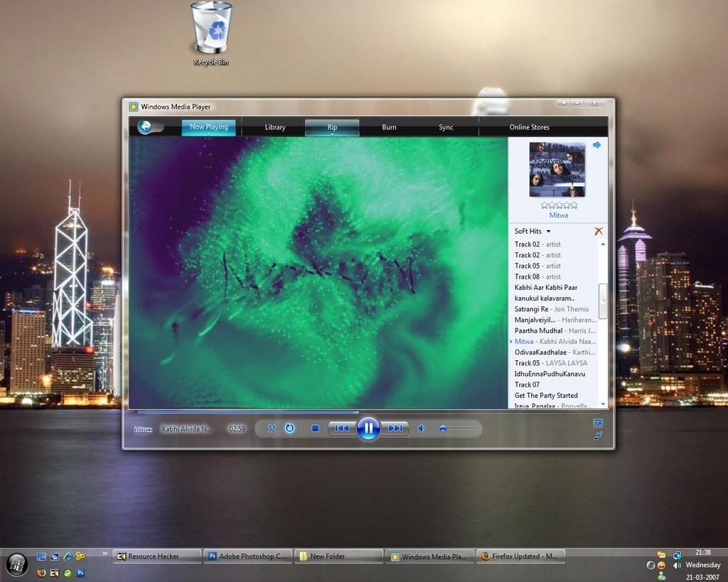Click the 02:59 elapsed time display
728x582 pixels.
click(x=237, y=429)
